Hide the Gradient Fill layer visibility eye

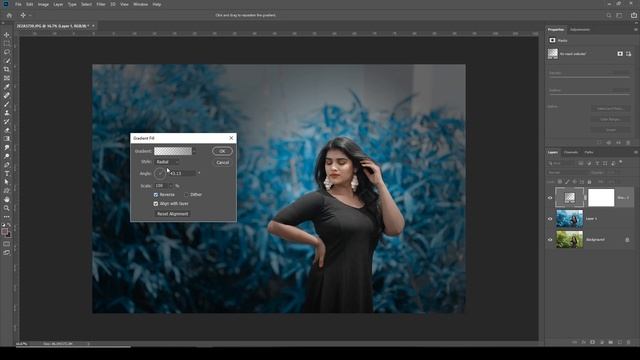point(550,198)
